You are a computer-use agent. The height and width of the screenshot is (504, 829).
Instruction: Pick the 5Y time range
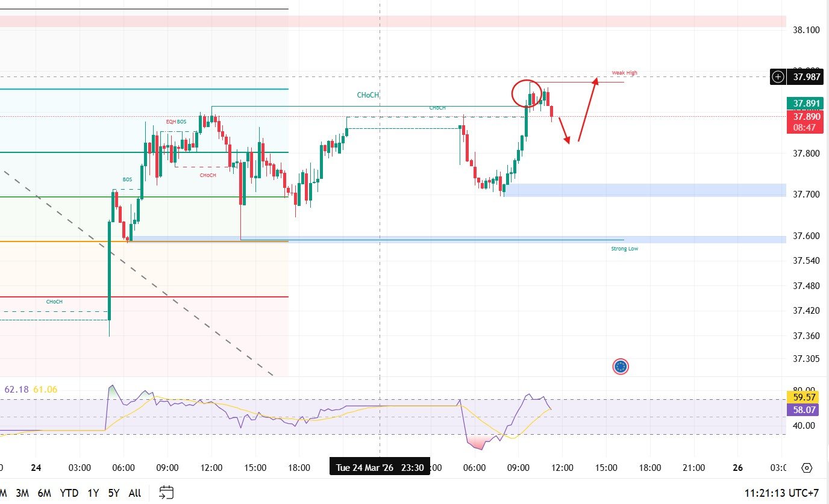tap(114, 493)
